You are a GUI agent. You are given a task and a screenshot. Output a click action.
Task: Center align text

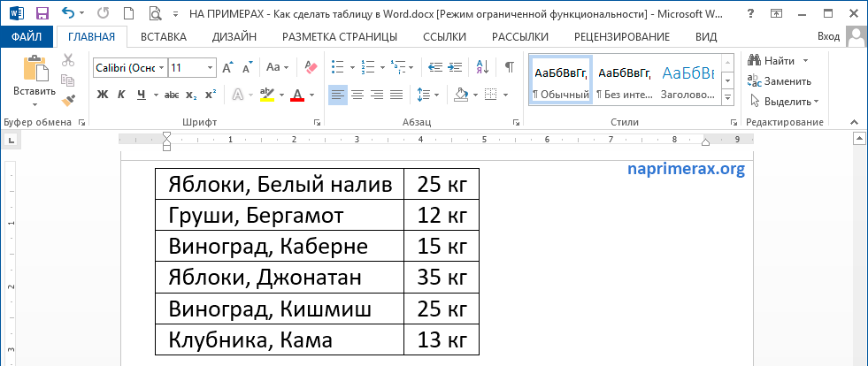pos(357,95)
